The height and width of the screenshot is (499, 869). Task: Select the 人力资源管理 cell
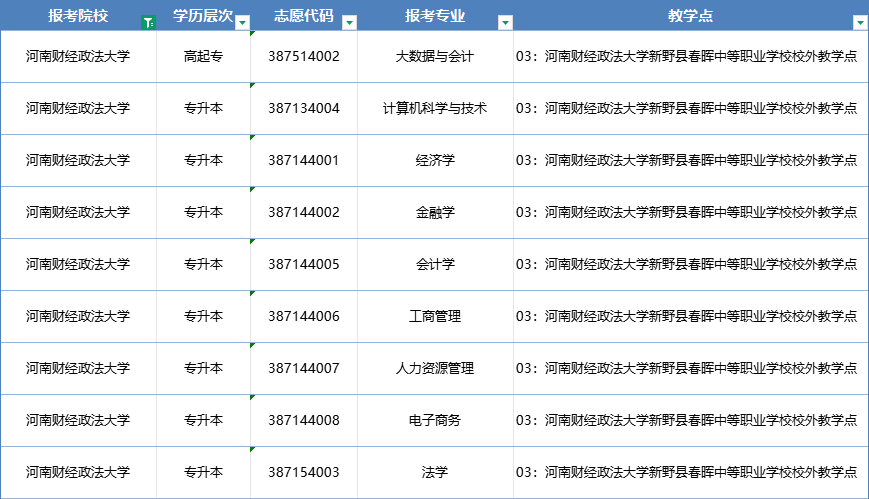(x=435, y=368)
